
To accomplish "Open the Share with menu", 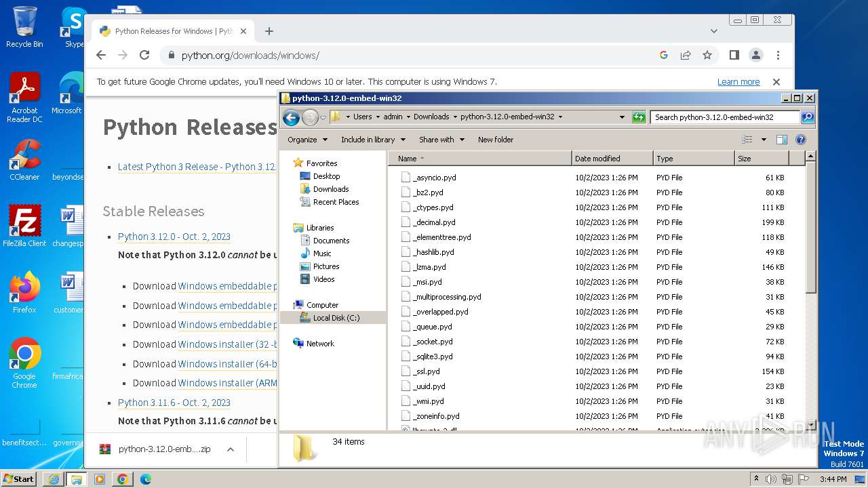I will [441, 140].
